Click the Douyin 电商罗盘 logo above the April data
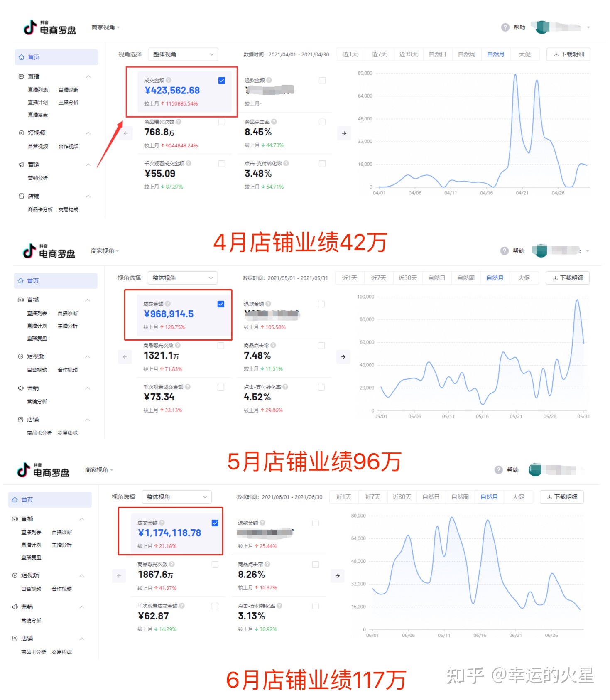Image resolution: width=610 pixels, height=700 pixels. 50,27
